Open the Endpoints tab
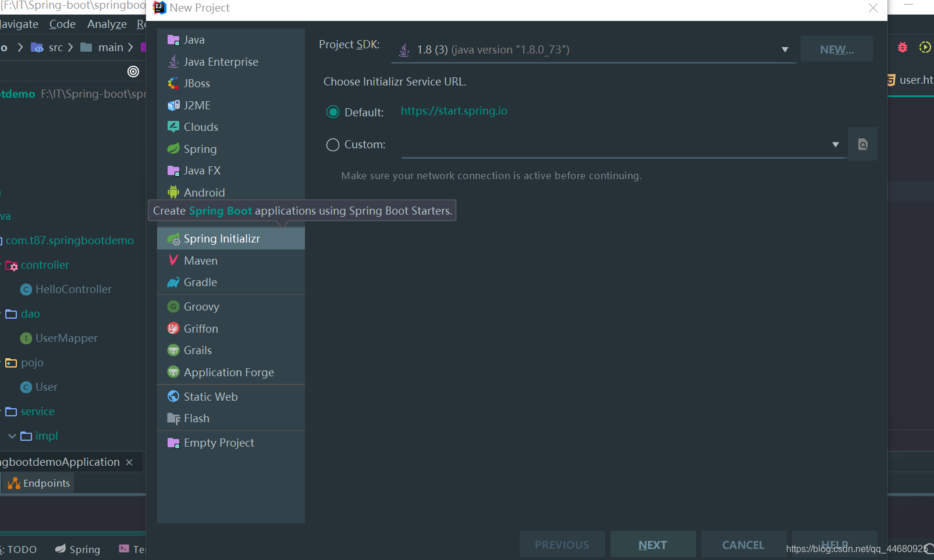934x560 pixels. (39, 483)
